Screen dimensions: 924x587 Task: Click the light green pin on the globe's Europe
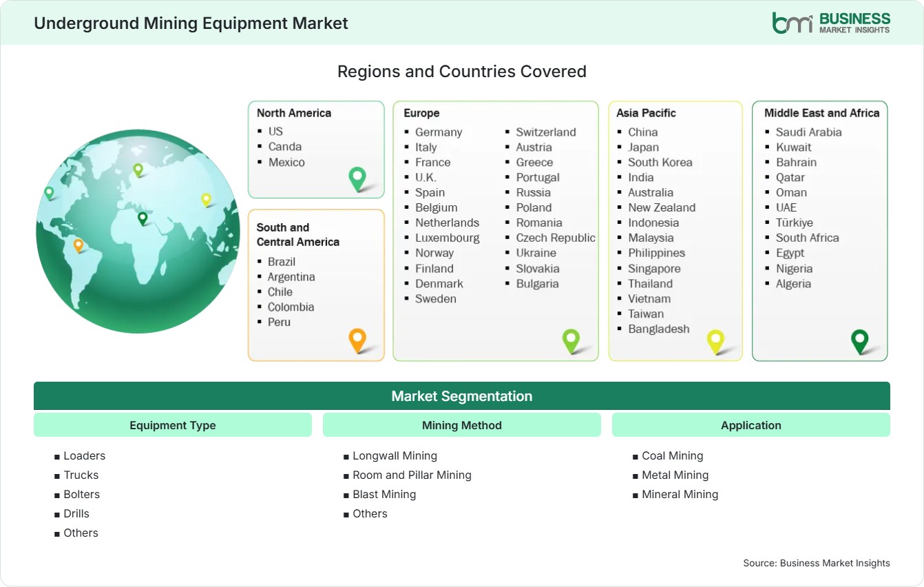[x=138, y=169]
